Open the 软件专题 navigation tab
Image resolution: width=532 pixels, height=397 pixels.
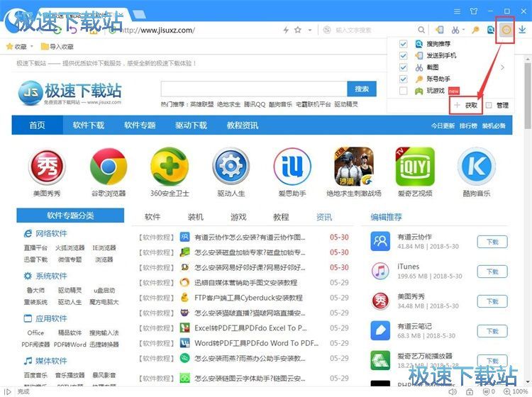(x=140, y=125)
